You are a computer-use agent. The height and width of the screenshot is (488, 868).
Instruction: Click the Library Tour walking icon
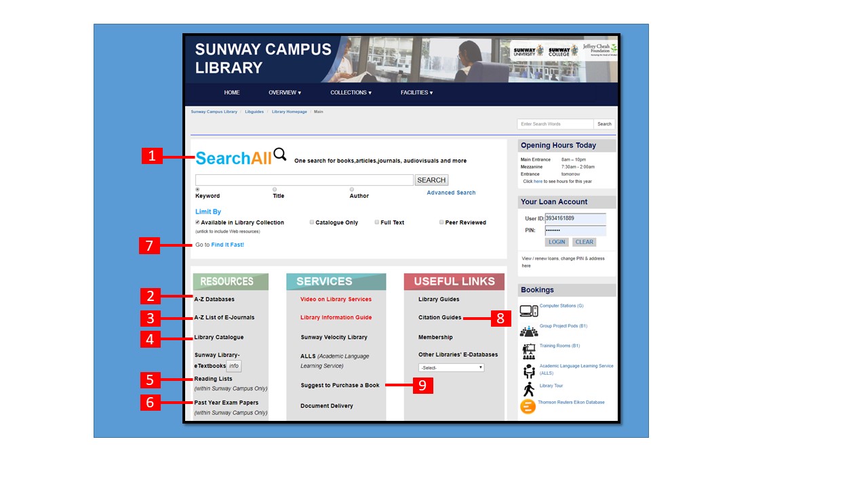click(x=529, y=389)
